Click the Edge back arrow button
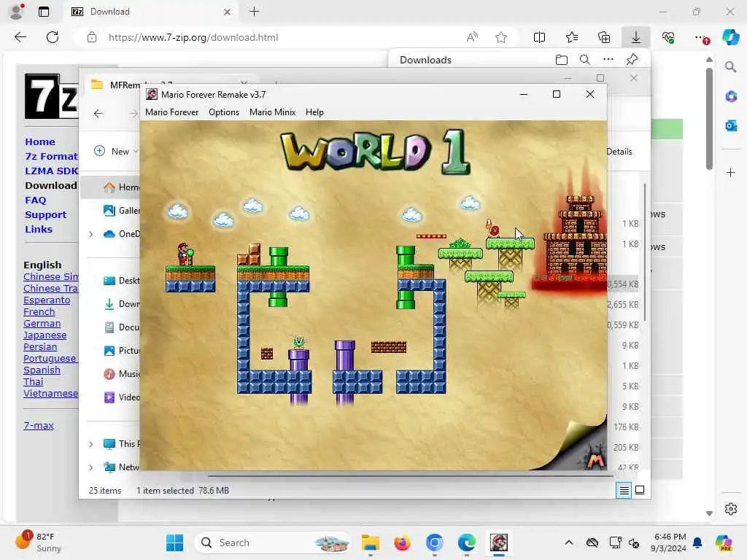747x560 pixels. (20, 37)
